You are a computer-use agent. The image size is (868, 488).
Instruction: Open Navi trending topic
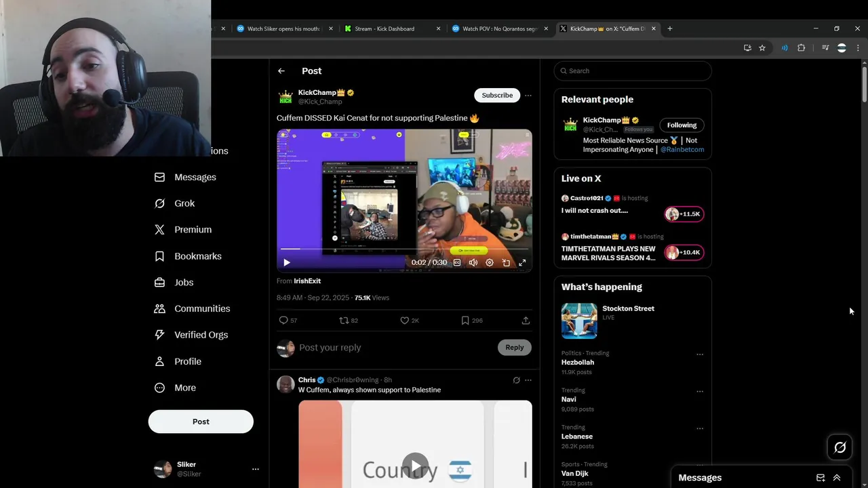569,399
